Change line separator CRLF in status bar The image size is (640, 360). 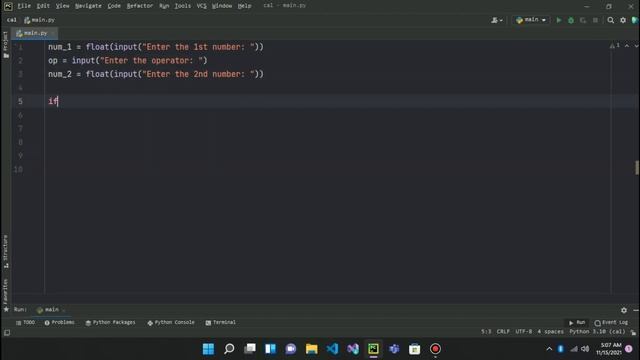(x=503, y=332)
